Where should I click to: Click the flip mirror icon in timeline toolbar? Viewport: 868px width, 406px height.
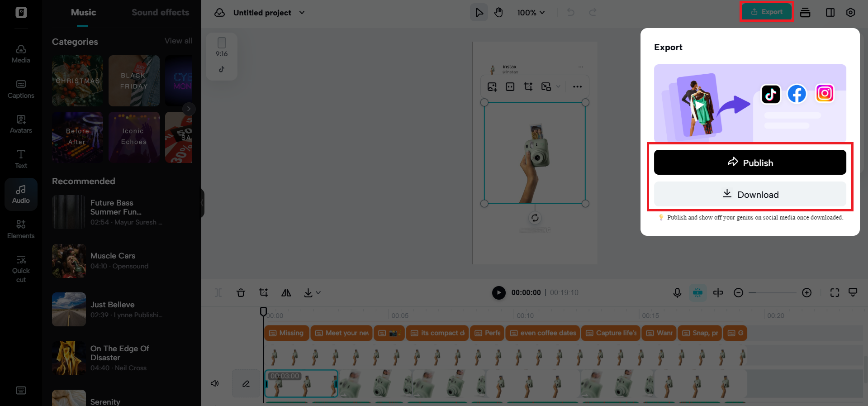point(286,293)
